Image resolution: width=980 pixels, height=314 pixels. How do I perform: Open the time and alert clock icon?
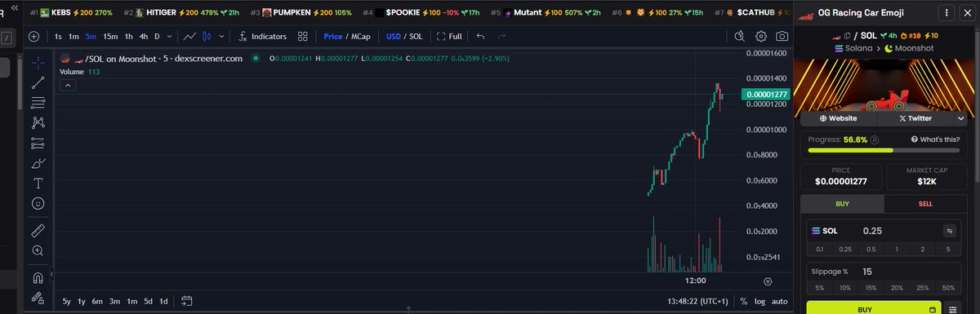740,37
